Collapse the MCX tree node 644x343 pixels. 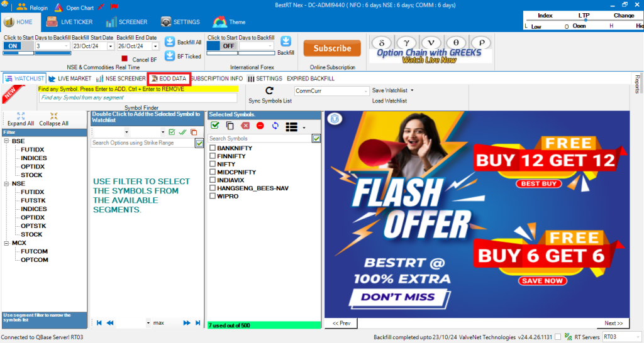(x=6, y=243)
